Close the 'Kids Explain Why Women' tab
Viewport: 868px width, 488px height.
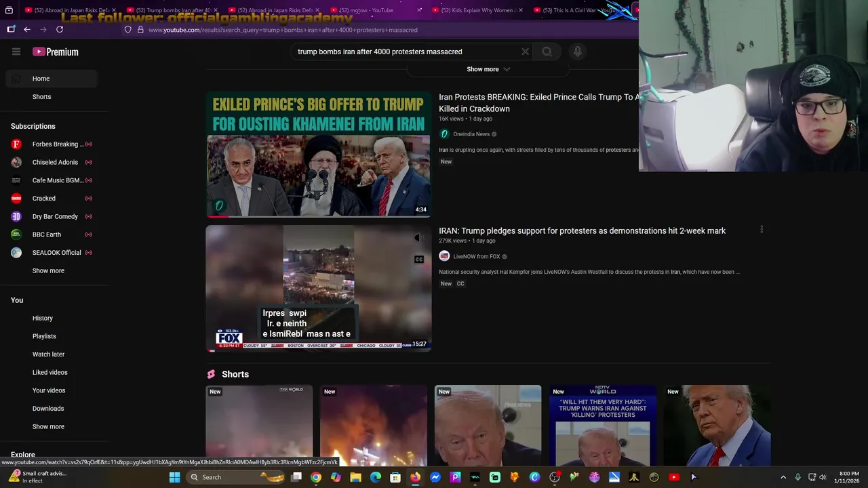click(521, 10)
